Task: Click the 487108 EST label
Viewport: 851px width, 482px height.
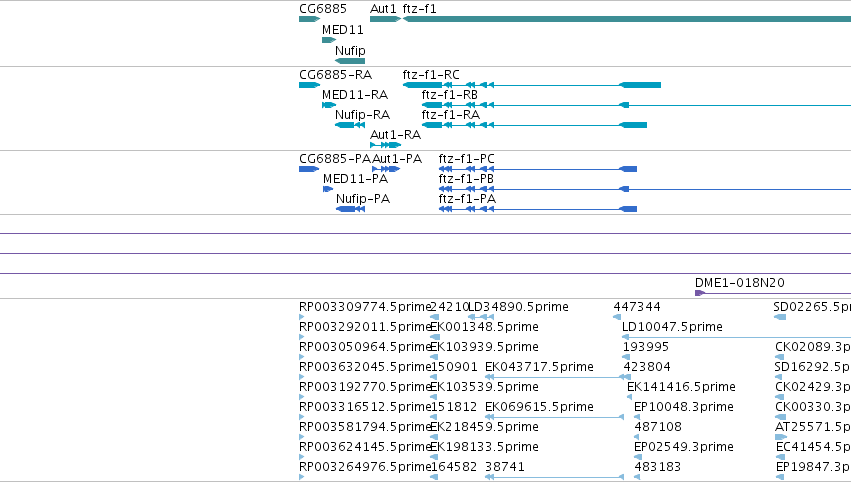Action: [x=658, y=427]
